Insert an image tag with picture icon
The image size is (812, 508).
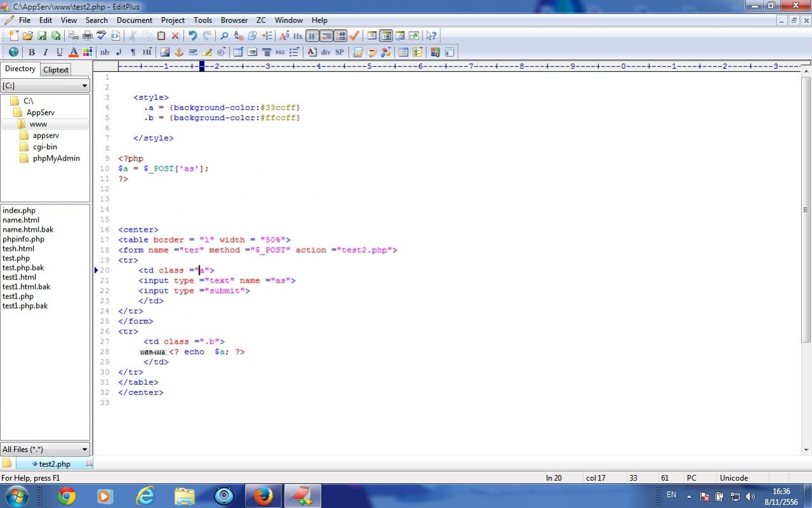(x=164, y=52)
